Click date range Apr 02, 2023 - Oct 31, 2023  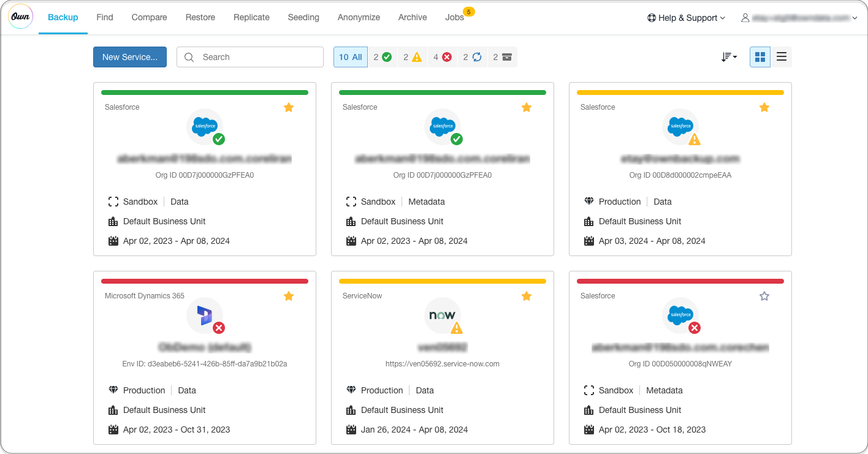(x=177, y=429)
